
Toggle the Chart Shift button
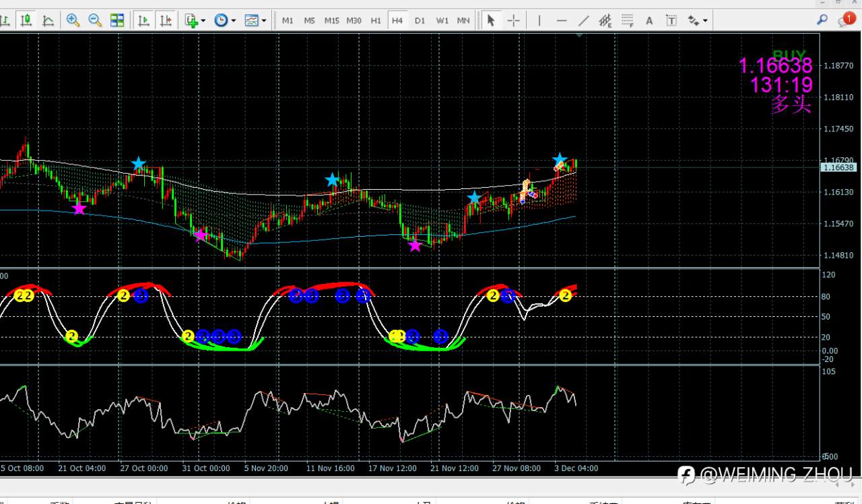tap(166, 20)
